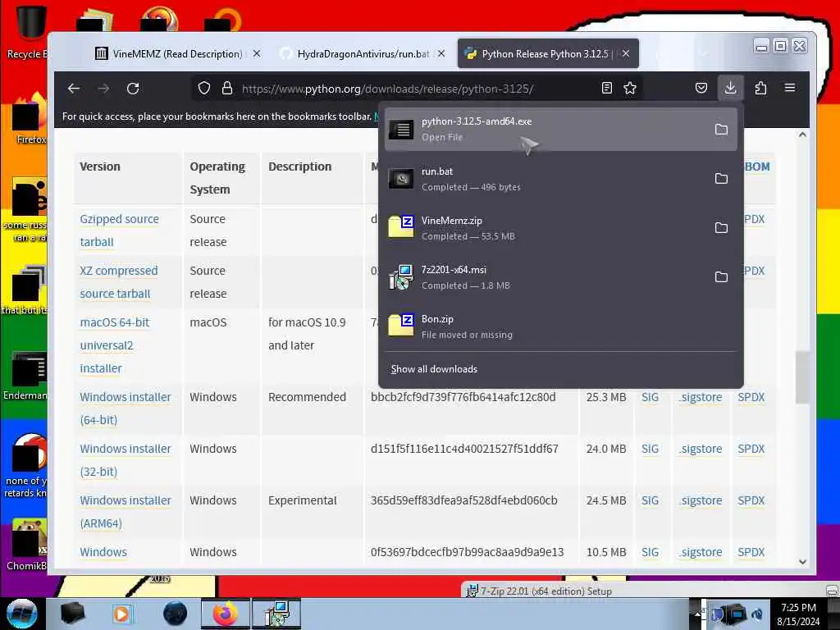Open Firefox from the taskbar
This screenshot has height=630, width=840.
click(225, 614)
